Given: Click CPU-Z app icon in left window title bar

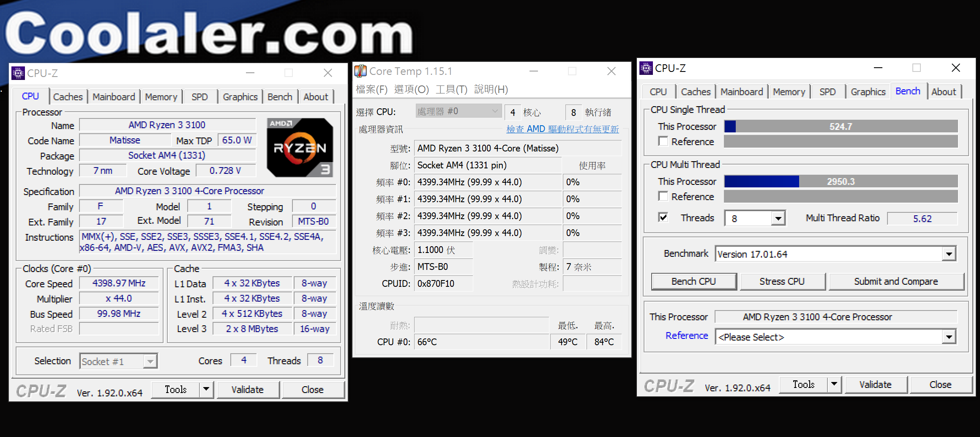Looking at the screenshot, I should (18, 73).
